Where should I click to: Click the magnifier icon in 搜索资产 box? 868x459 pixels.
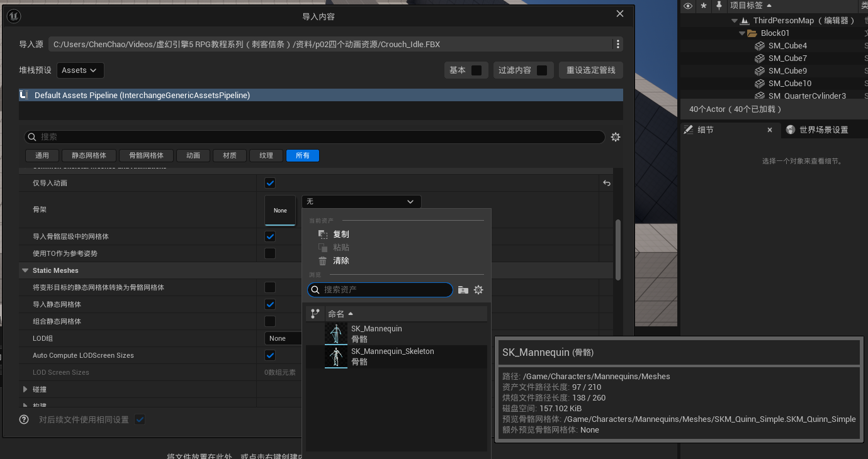point(315,290)
